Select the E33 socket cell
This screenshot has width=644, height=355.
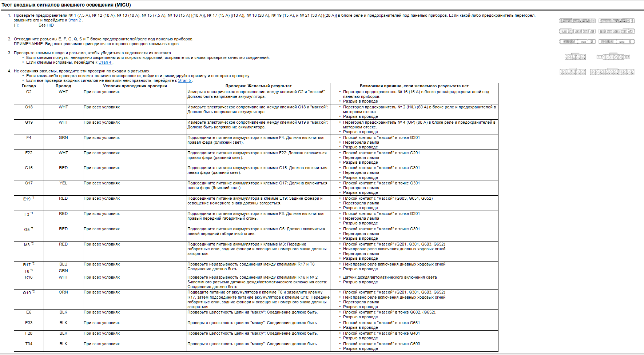(x=29, y=325)
